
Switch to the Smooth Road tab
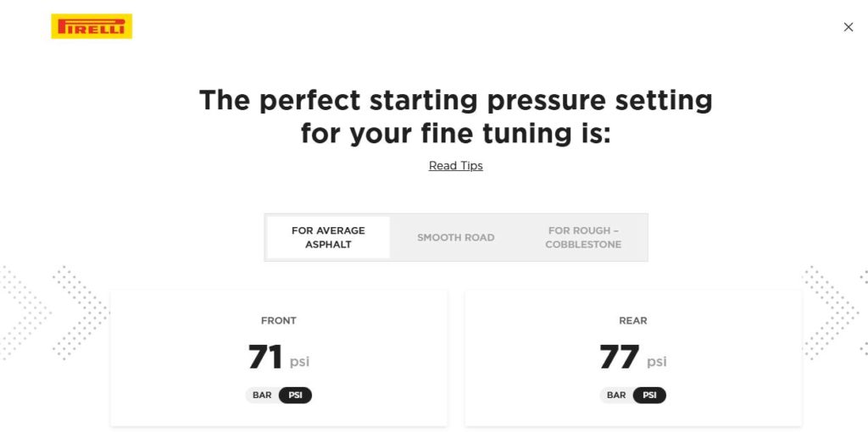point(455,237)
